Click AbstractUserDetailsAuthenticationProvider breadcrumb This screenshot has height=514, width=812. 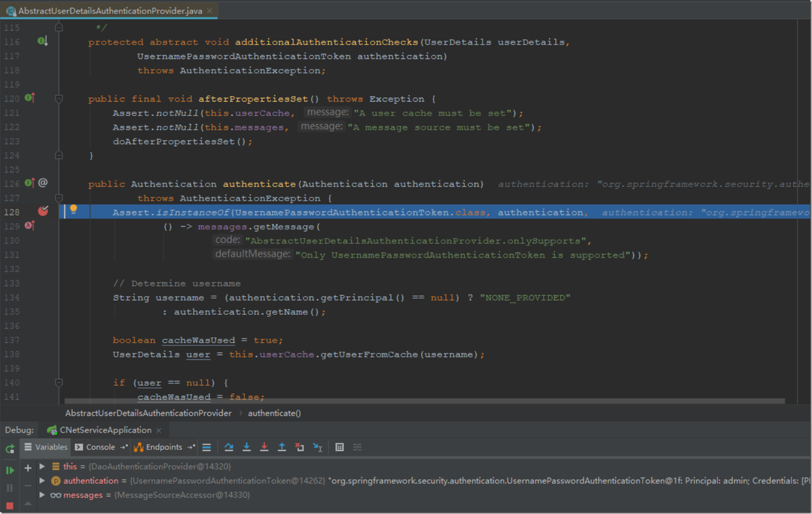coord(149,413)
